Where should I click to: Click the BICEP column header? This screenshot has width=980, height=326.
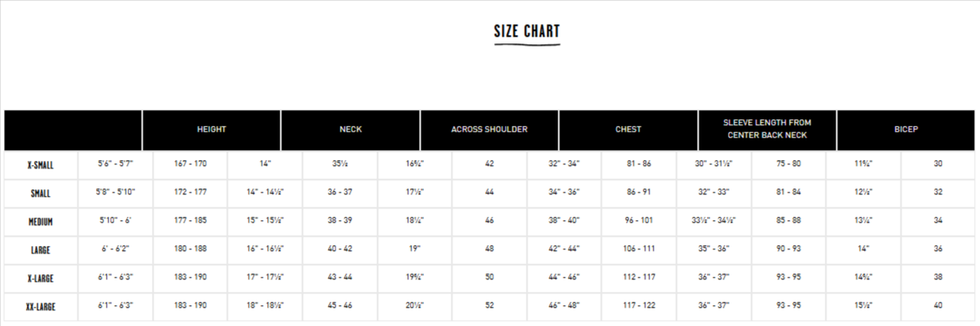tap(906, 130)
